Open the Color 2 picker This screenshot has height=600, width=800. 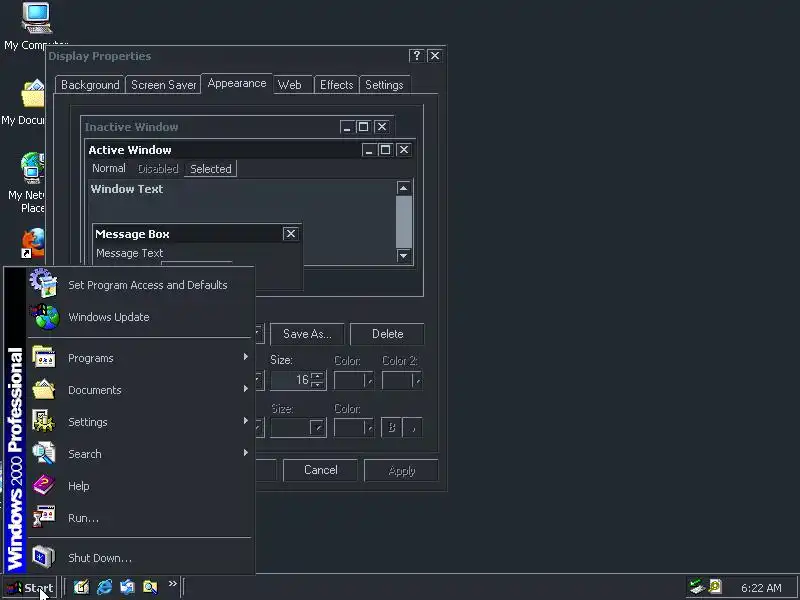[402, 380]
